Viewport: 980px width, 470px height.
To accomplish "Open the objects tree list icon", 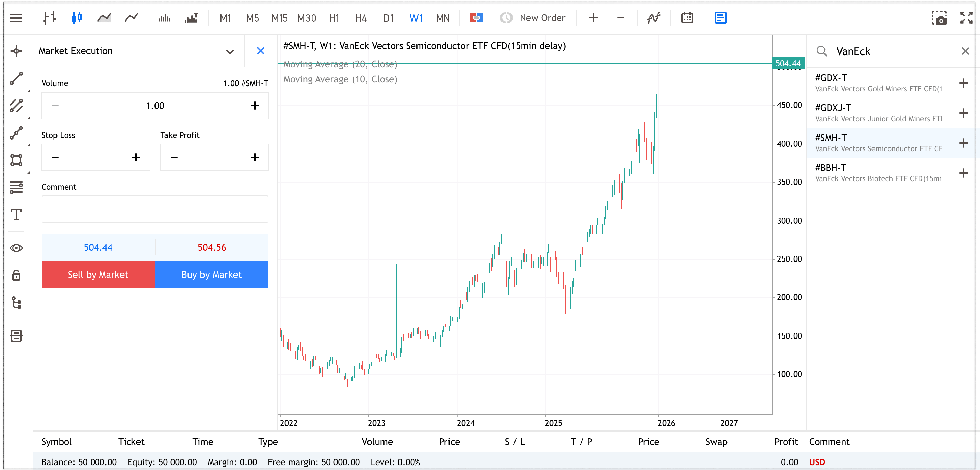I will [16, 302].
